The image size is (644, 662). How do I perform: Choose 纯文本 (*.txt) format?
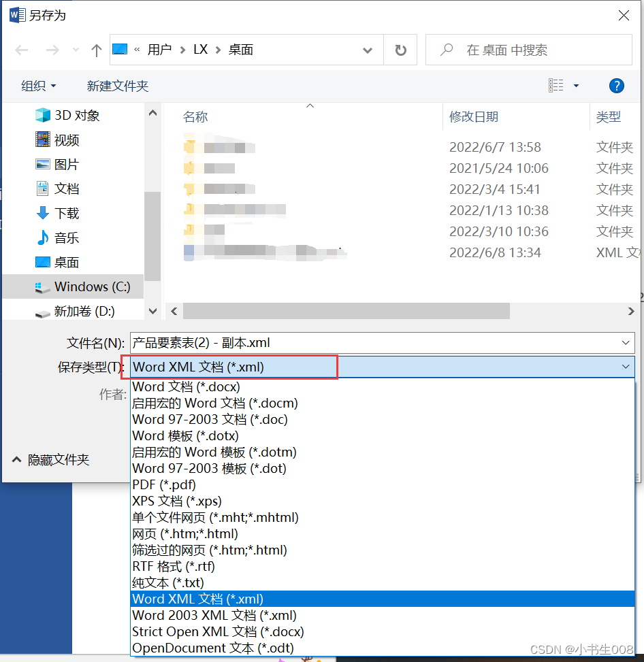click(x=383, y=582)
